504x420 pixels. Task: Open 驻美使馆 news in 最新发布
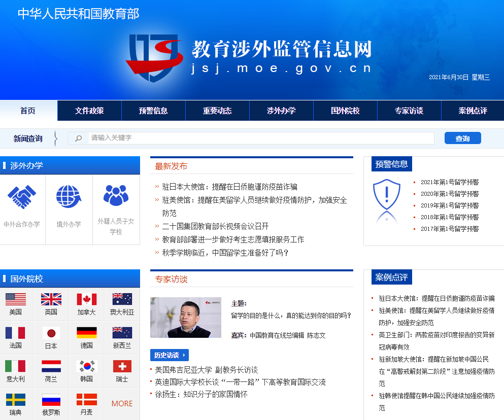point(254,206)
